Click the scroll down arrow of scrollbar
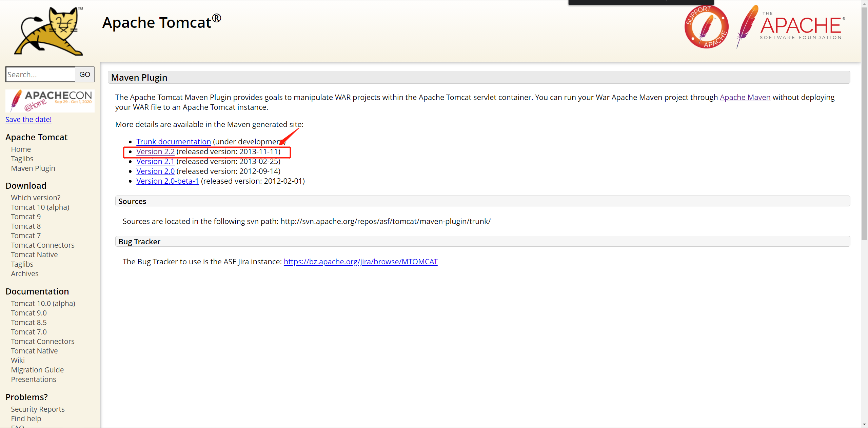Screen dimensions: 868x428 [864, 424]
